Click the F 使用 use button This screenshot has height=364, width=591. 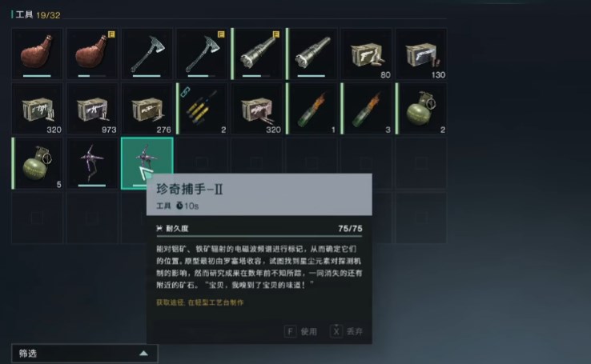[301, 332]
